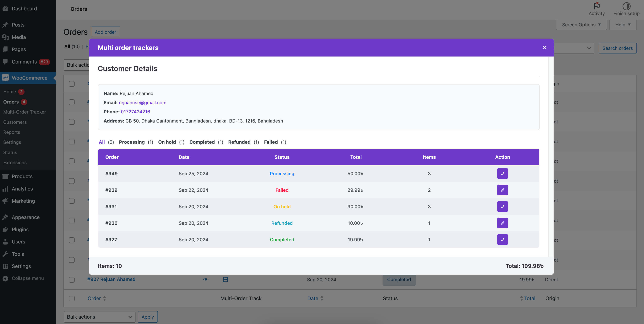
Task: Tick the checkbox beside the first order row
Action: coord(72,102)
